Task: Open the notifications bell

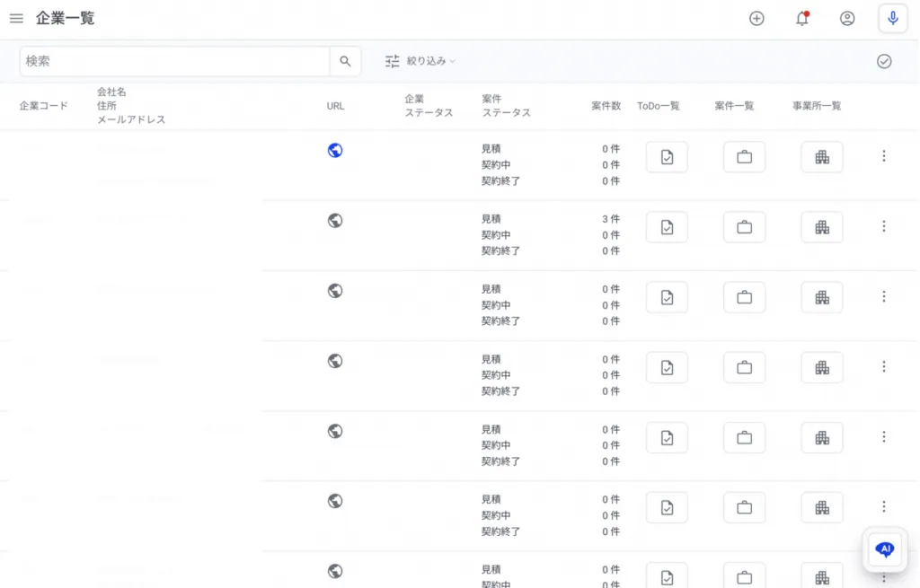Action: [x=802, y=18]
